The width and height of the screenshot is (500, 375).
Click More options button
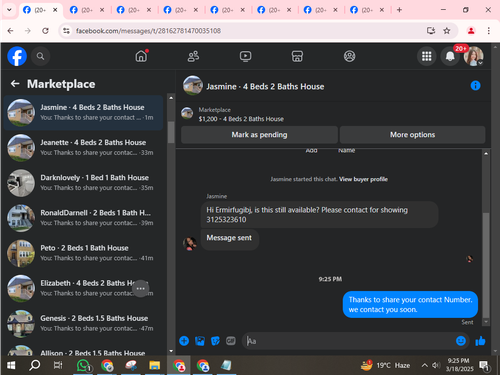coord(412,135)
